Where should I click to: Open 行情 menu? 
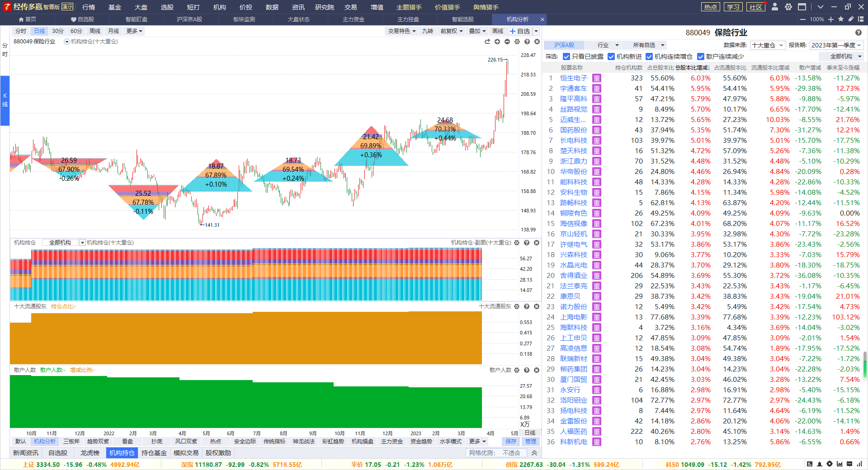tap(89, 7)
